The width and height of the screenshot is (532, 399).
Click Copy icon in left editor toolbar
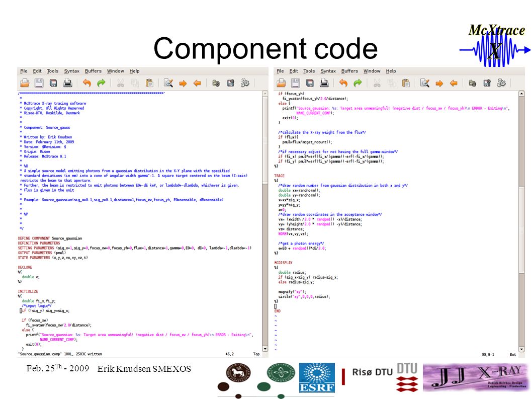(135, 83)
